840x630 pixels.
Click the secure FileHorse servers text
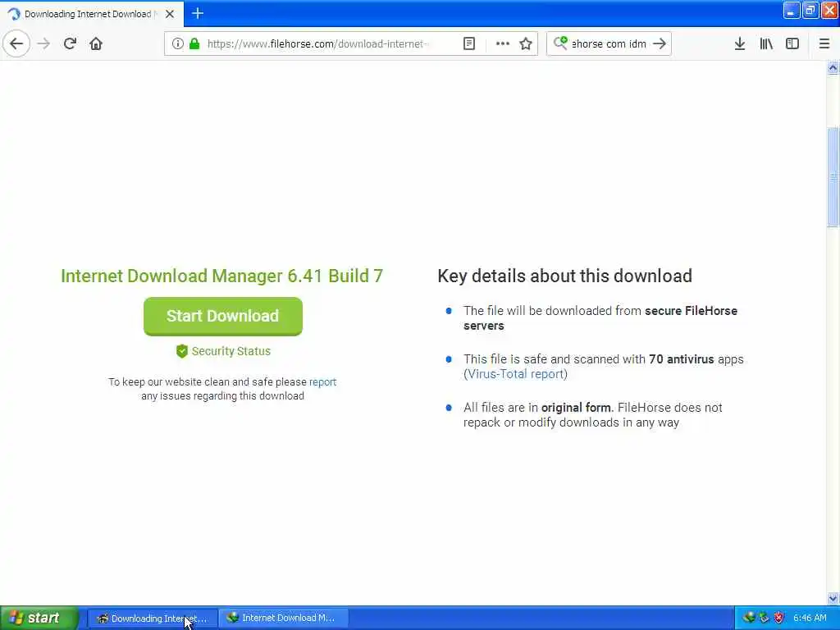tap(600, 318)
